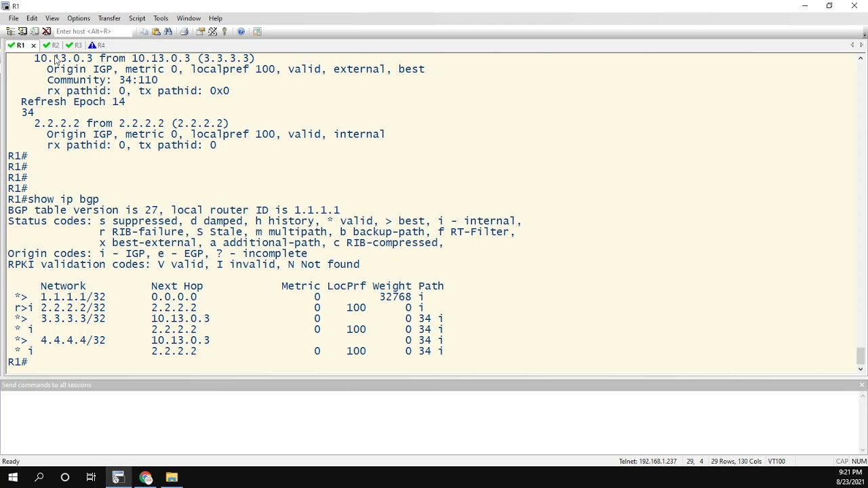
Task: Switch to the R4 session tab
Action: click(97, 45)
